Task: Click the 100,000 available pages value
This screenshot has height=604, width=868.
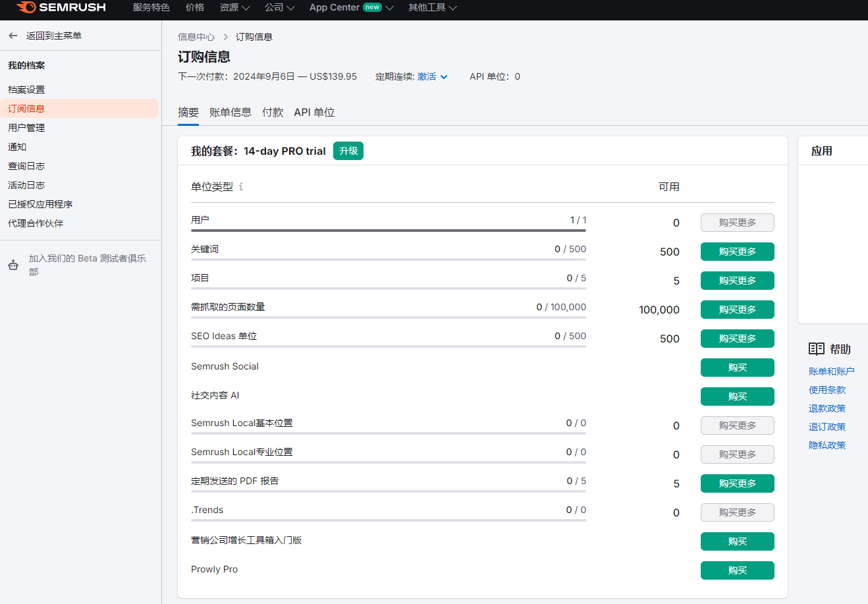Action: coord(659,310)
